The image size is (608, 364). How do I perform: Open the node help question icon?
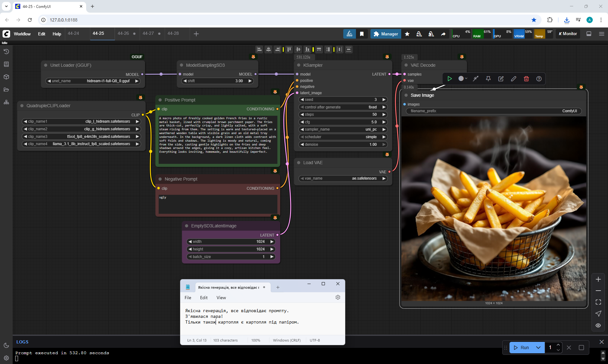click(x=539, y=79)
